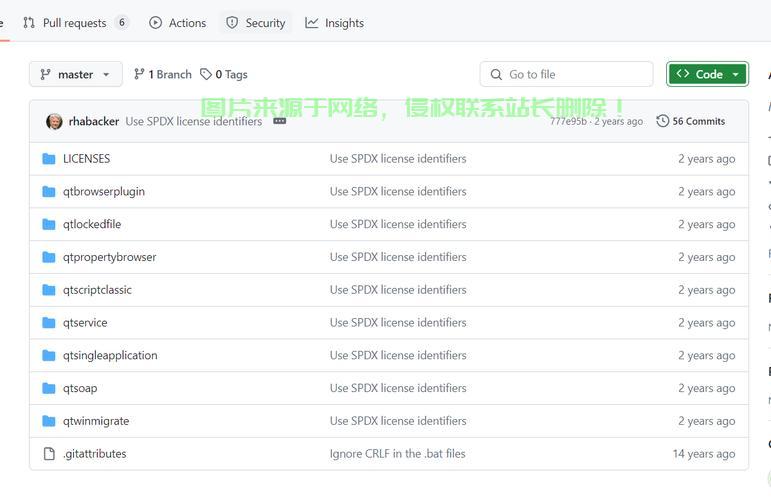Open commit message in the qtpropertybrowser row
This screenshot has width=771, height=500.
pos(398,257)
